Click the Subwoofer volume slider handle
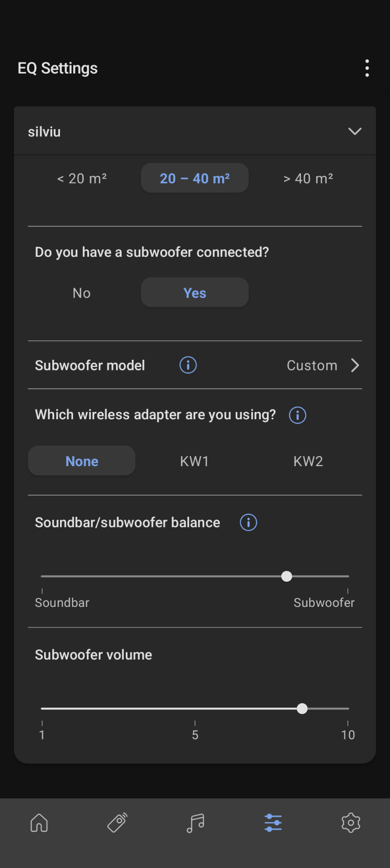This screenshot has height=868, width=390. point(302,709)
